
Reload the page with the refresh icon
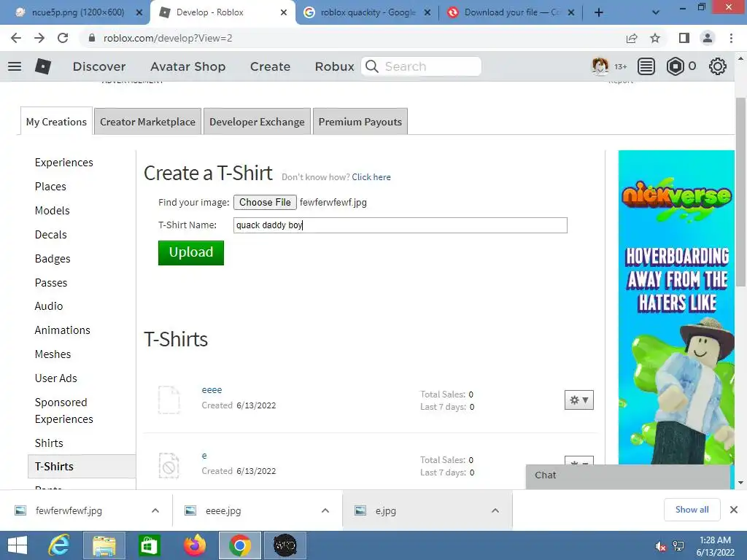(63, 38)
